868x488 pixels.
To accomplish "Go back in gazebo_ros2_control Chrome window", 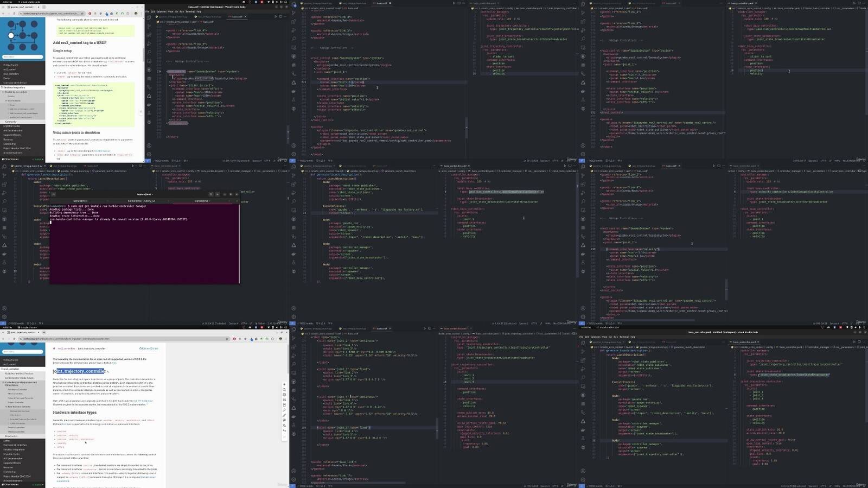I will tap(3, 14).
